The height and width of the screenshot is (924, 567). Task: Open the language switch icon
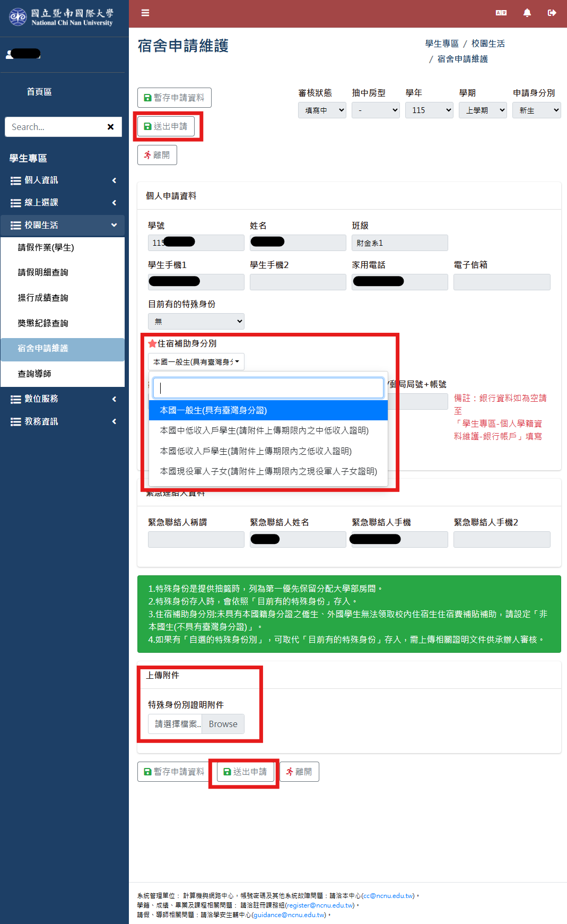pyautogui.click(x=501, y=13)
